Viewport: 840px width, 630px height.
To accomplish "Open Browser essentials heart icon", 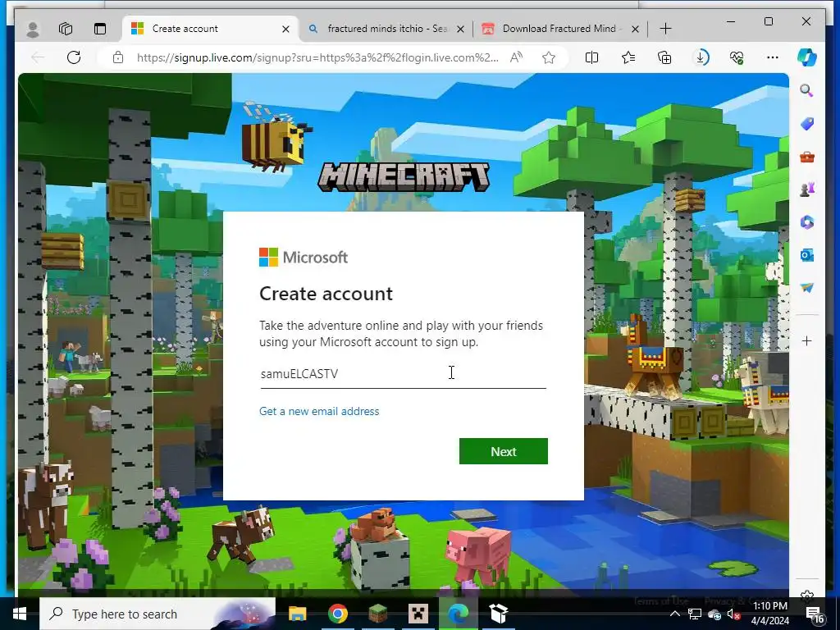I will point(737,57).
